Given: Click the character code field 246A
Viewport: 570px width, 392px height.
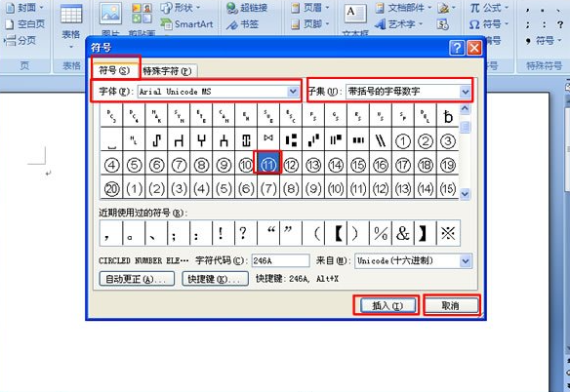Looking at the screenshot, I should coord(280,260).
